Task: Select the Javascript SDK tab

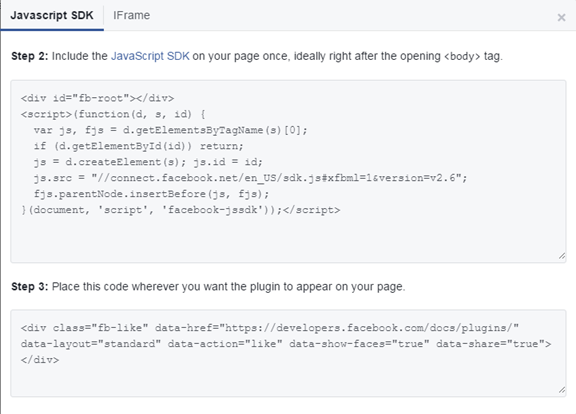Action: 52,15
